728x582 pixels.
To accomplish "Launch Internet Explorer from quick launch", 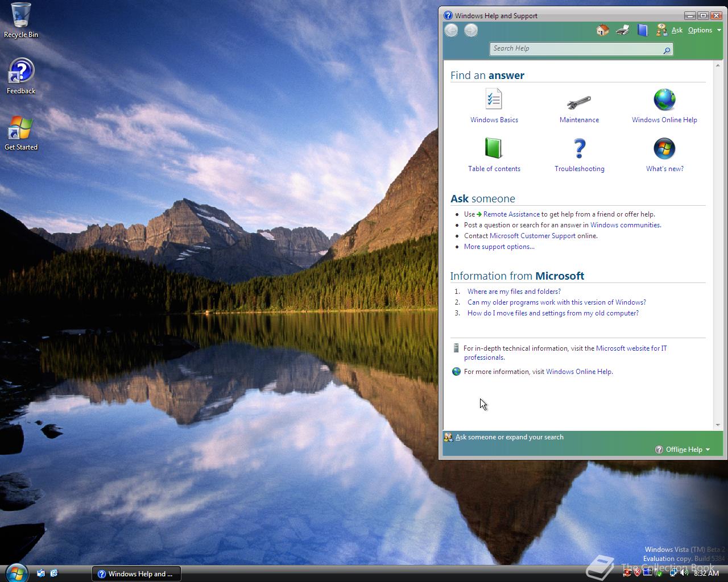I will [54, 573].
